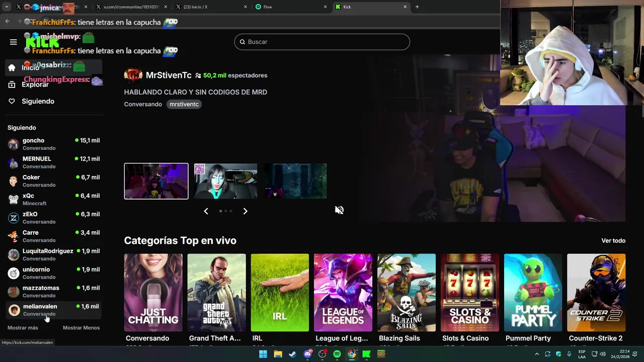Click the magnifier icon in the search bar
This screenshot has width=644, height=362.
pyautogui.click(x=242, y=42)
